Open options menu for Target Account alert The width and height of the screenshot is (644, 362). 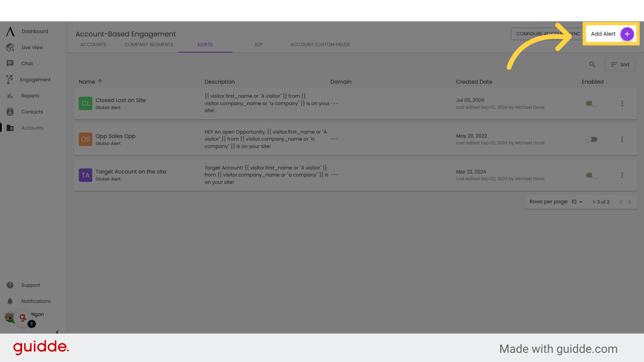(x=622, y=175)
